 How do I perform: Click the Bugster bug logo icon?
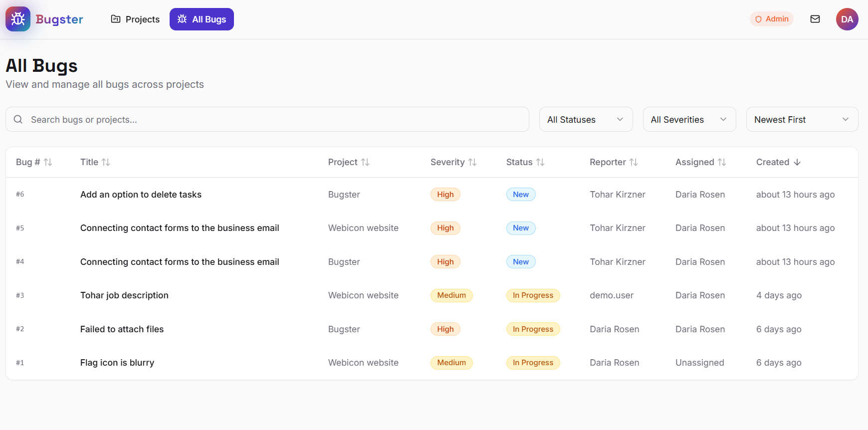[18, 19]
